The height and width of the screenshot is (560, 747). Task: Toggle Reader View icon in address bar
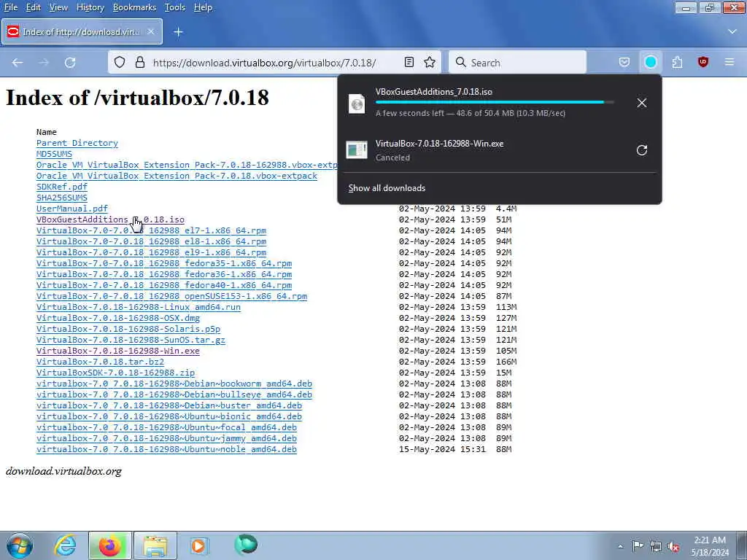click(x=409, y=63)
